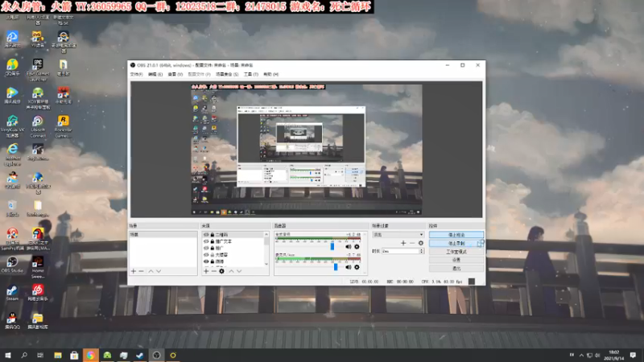This screenshot has width=644, height=362.
Task: Remove the scene transition with the minus icon
Action: click(412, 243)
